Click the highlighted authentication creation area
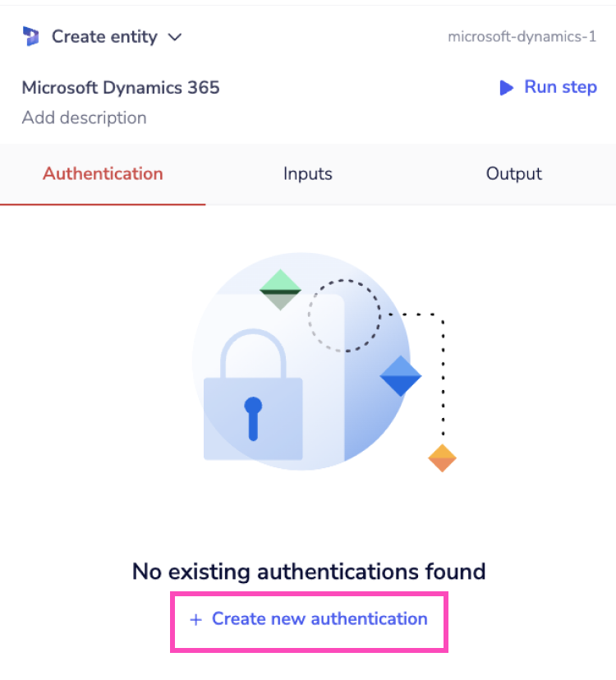The height and width of the screenshot is (680, 616). coord(308,621)
